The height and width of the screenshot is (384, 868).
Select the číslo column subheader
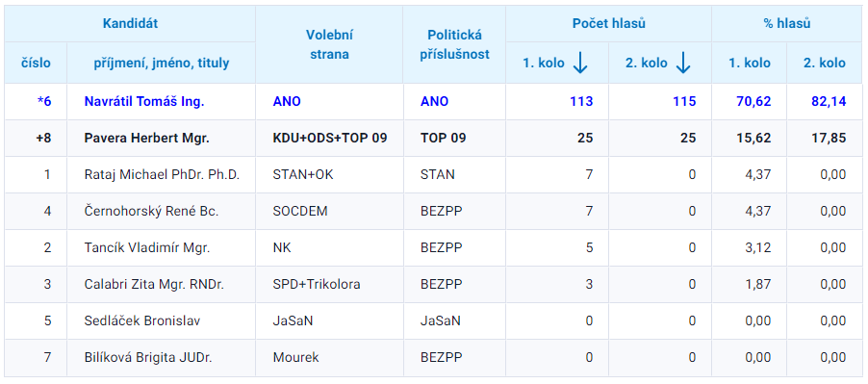pyautogui.click(x=36, y=64)
